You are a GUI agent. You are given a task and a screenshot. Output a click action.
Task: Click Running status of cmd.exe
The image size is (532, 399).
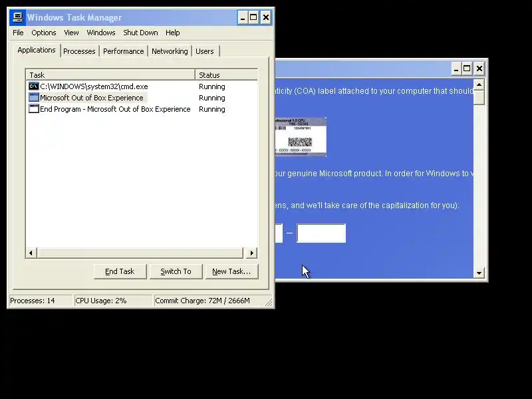(212, 86)
